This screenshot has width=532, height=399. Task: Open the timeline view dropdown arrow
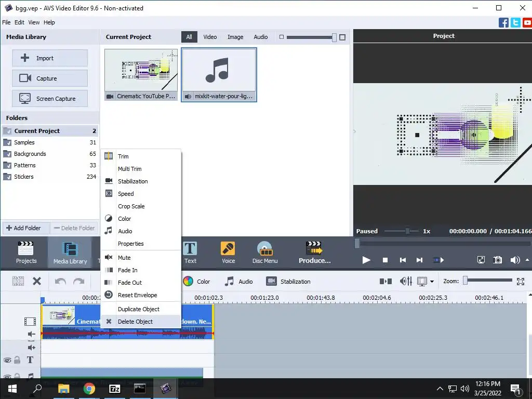(x=432, y=281)
